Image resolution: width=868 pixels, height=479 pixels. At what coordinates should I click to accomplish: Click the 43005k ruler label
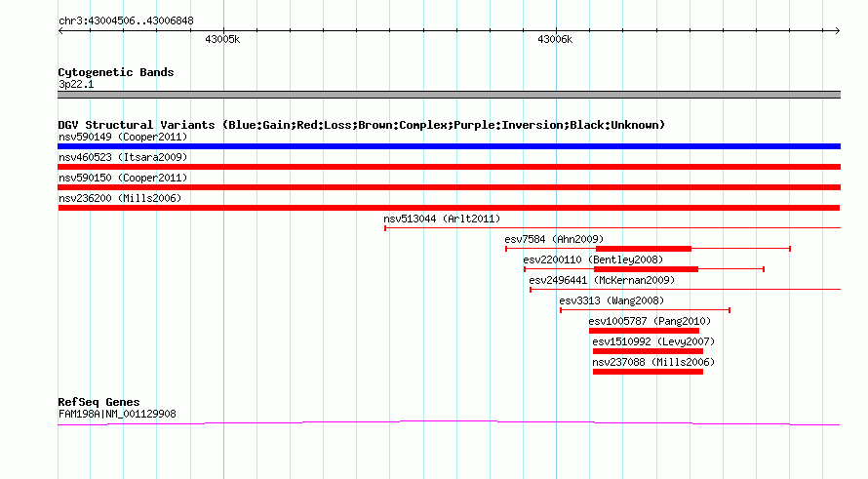[222, 39]
